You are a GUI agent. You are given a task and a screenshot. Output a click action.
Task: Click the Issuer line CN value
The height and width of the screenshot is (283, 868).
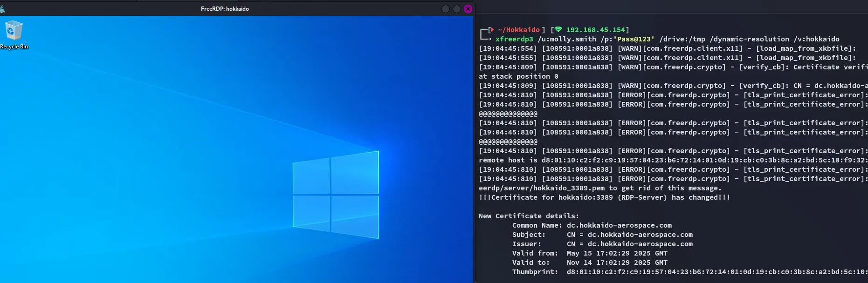pyautogui.click(x=630, y=244)
